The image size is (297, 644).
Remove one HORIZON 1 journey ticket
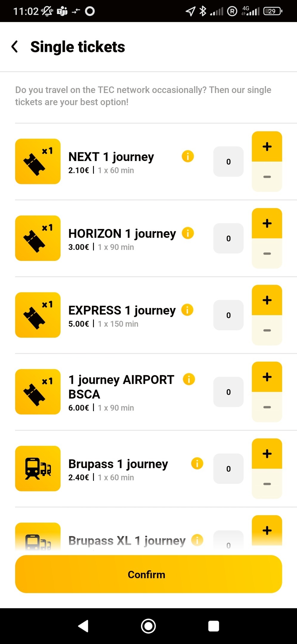tap(267, 254)
